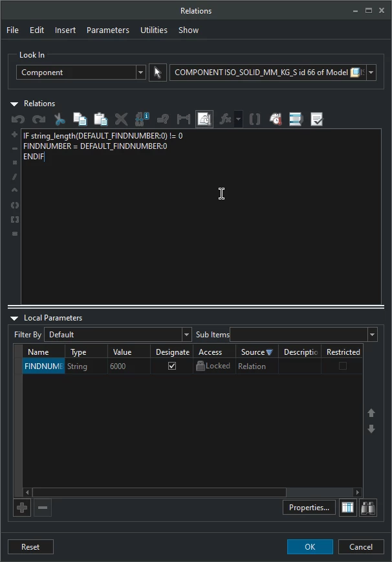Insert parameter name using brackets toolbar icon
Screen dimensions: 392x562
(254, 119)
